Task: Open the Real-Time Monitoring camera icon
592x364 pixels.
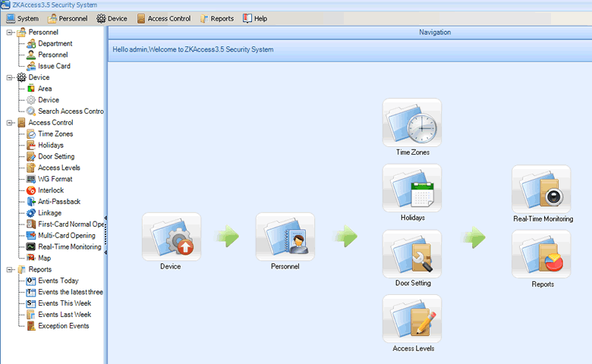Action: (x=541, y=189)
